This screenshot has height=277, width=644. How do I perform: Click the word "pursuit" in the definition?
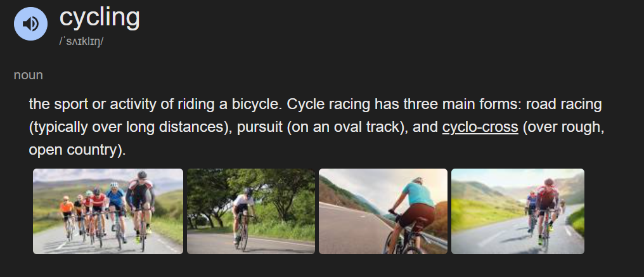pyautogui.click(x=260, y=127)
